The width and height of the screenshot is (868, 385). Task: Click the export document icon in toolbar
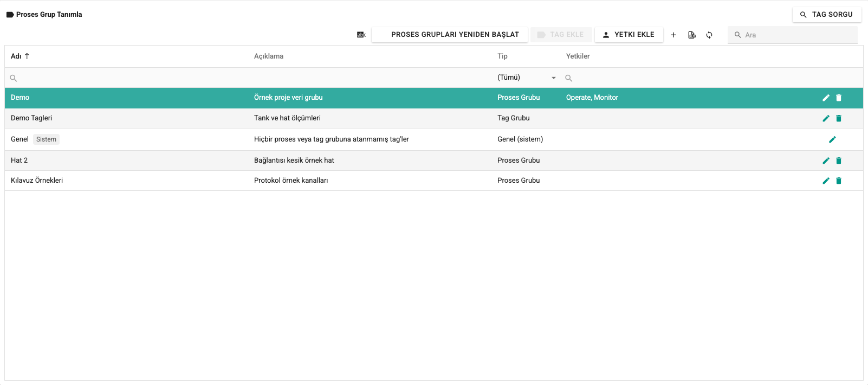(x=692, y=35)
